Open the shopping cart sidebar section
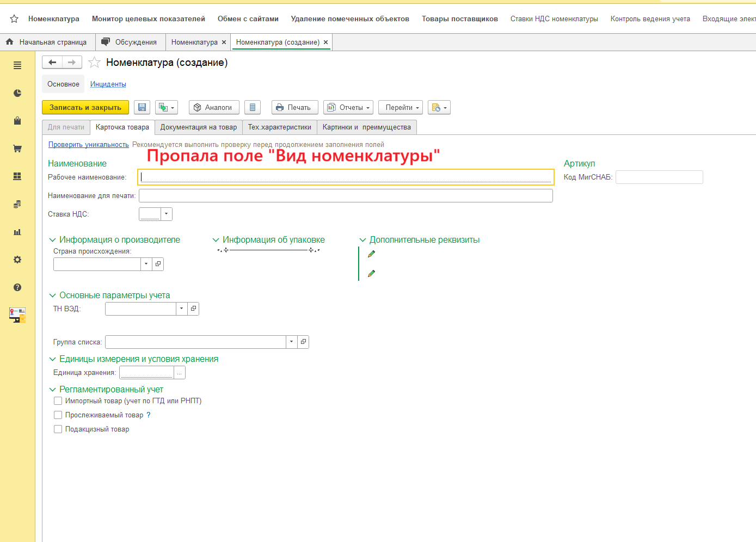756x542 pixels. pyautogui.click(x=17, y=149)
